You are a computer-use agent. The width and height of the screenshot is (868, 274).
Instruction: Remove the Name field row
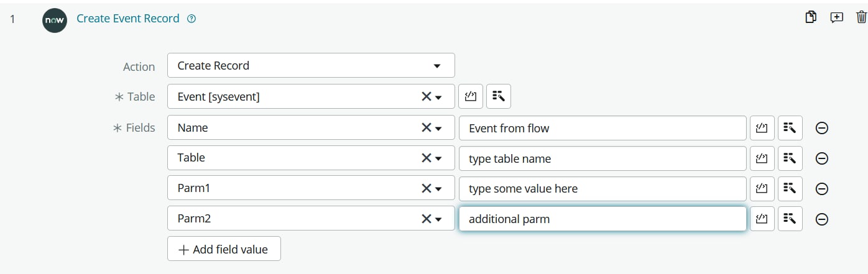(x=821, y=129)
